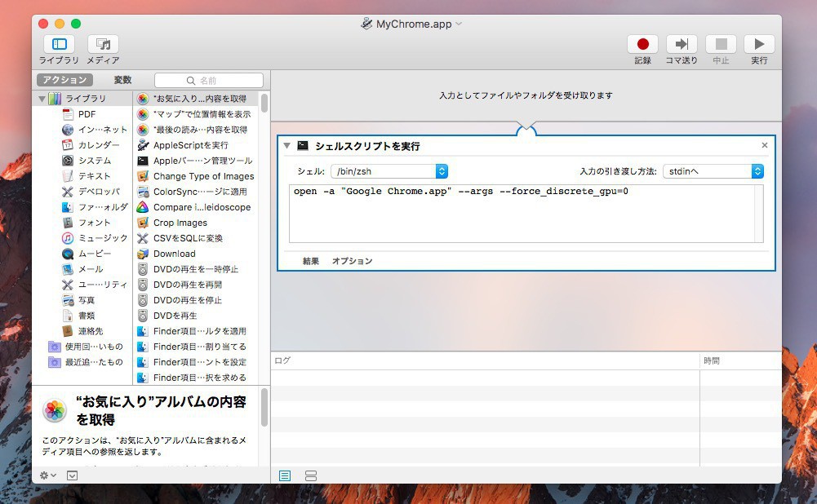Select the フォント category
The width and height of the screenshot is (817, 504).
(x=87, y=223)
